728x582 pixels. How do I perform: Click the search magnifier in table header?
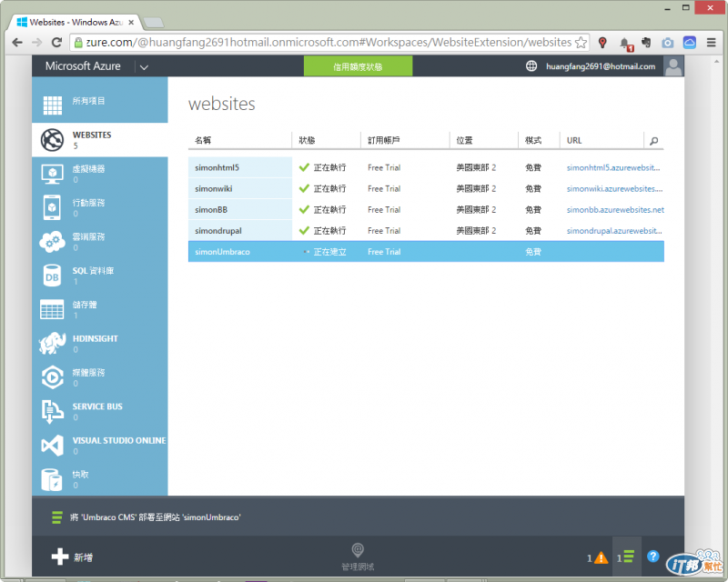click(653, 141)
